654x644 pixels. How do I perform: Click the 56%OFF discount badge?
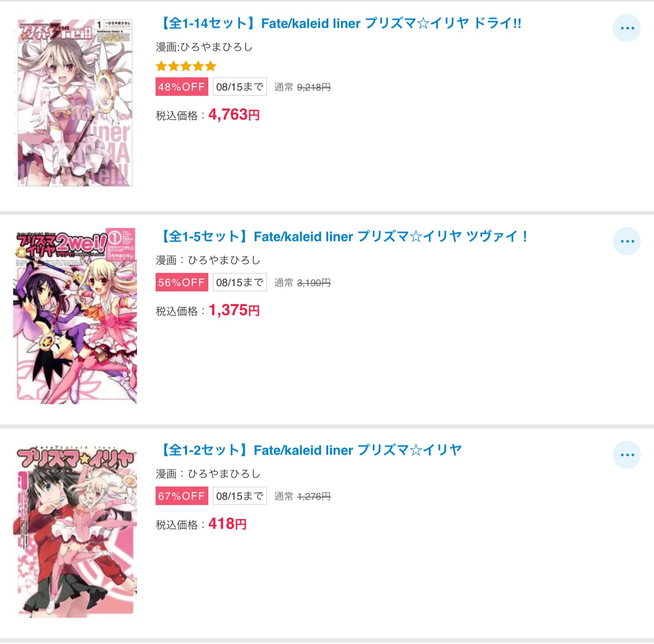click(182, 283)
